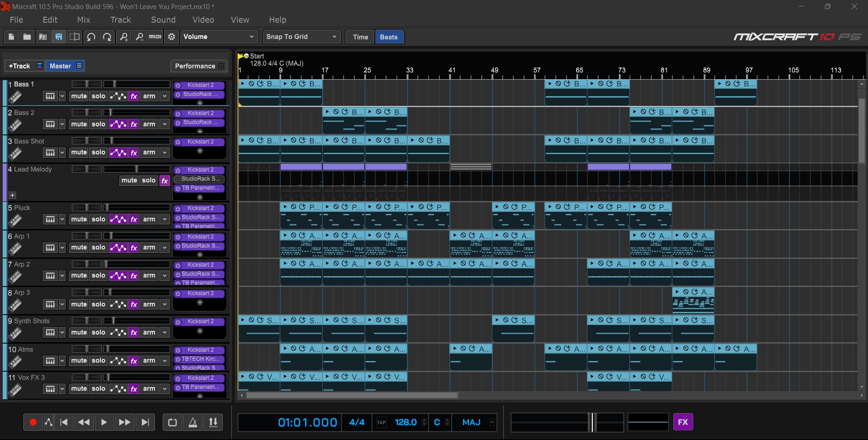Open arm options dropdown on Arp 3 track
The image size is (868, 440).
tap(165, 304)
